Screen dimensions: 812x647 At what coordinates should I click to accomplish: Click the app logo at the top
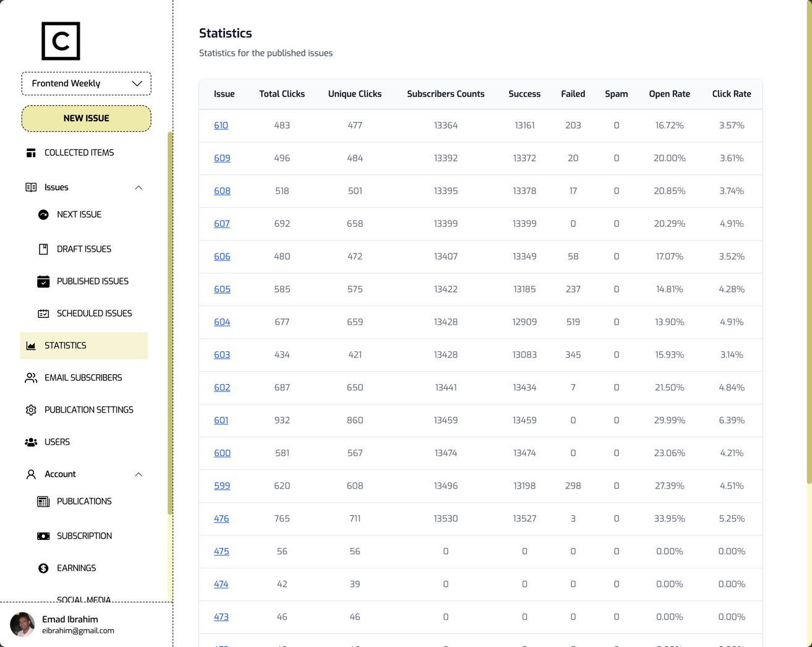(60, 41)
